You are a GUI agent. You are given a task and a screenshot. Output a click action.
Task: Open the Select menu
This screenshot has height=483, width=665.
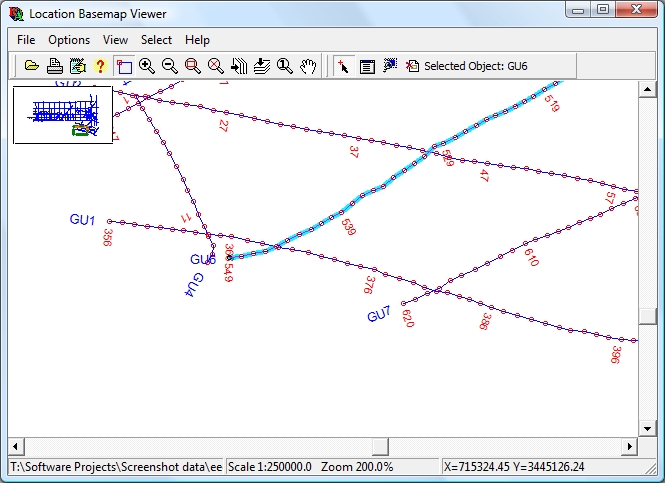coord(156,40)
